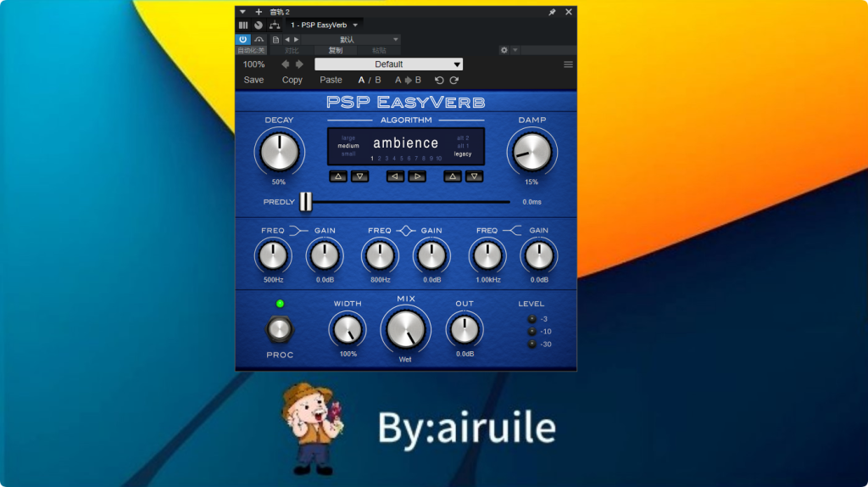This screenshot has height=487, width=868.
Task: Open the 1 - PSP EasyVerb plugin selector
Action: pos(324,25)
